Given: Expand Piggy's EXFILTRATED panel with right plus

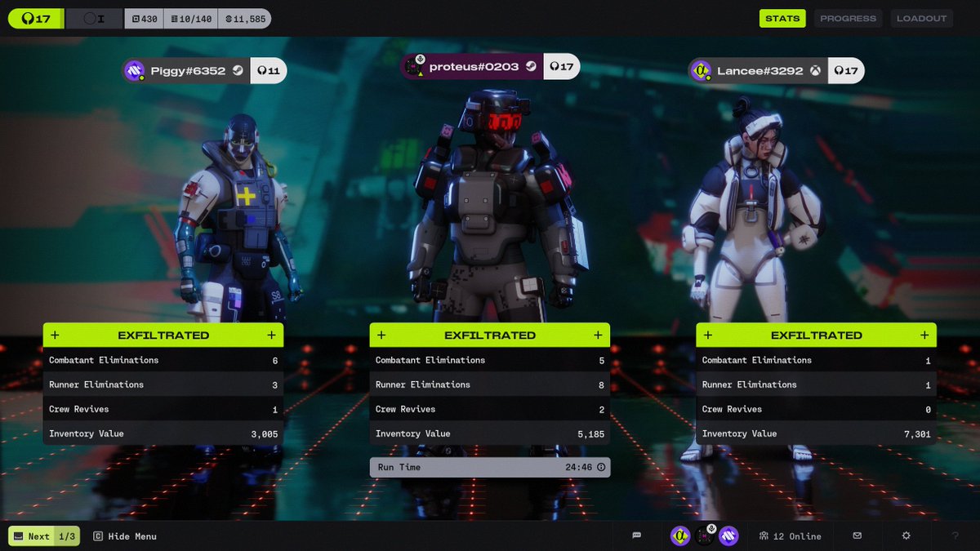Looking at the screenshot, I should pyautogui.click(x=271, y=335).
